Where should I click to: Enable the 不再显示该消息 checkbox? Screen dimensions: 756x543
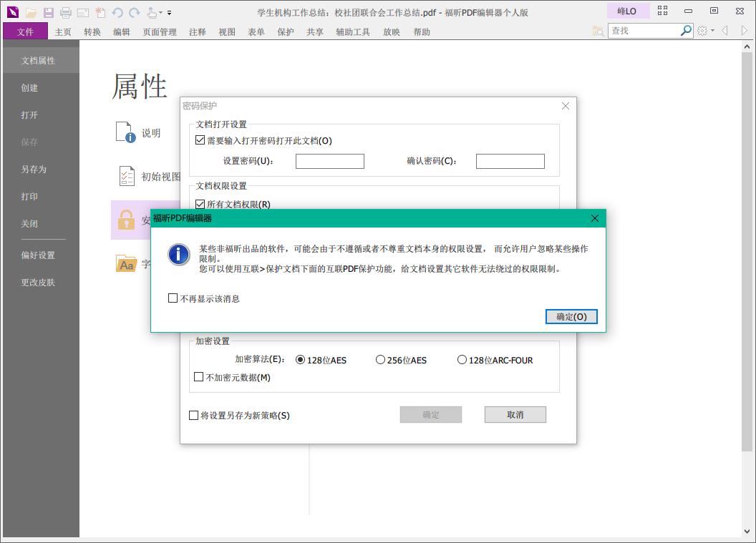pos(173,298)
